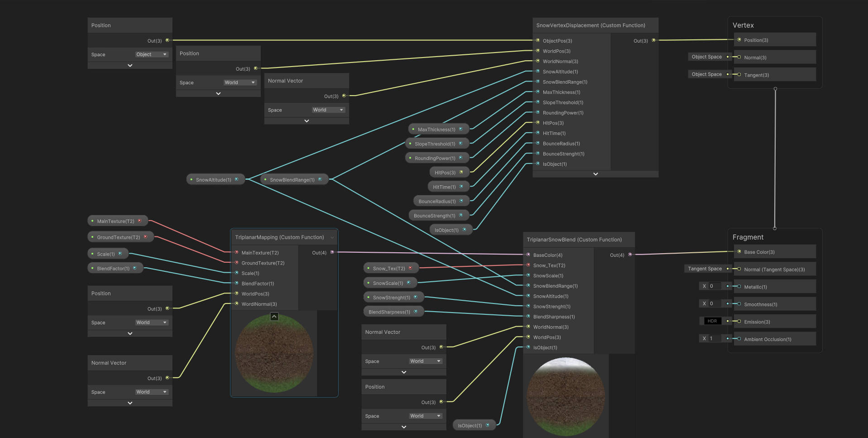The image size is (868, 438).
Task: Select the SnowStrenght(1) property pill
Action: (x=393, y=297)
